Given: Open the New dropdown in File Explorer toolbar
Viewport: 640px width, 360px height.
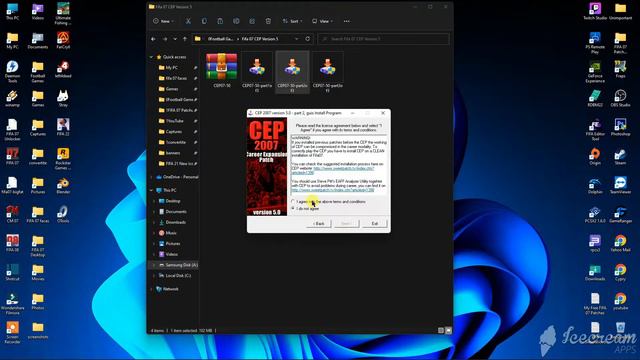Looking at the screenshot, I should 163,21.
